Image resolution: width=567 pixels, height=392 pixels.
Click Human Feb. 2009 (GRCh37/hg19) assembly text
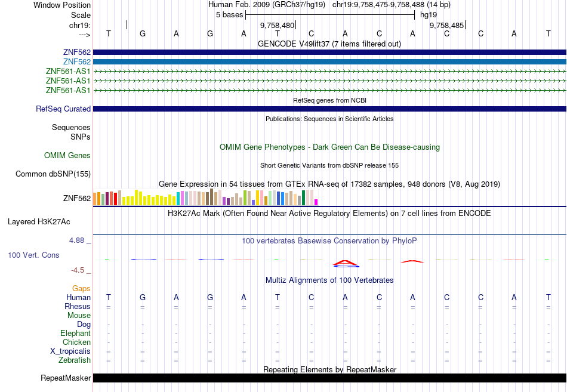(267, 5)
